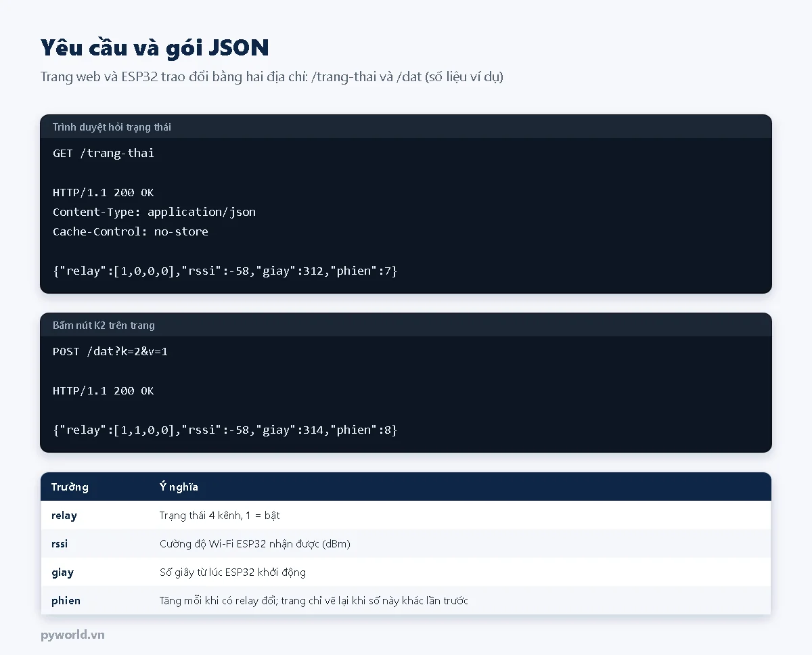Click the subtitle starting "Trang web và ESP32"
812x655 pixels.
(272, 76)
